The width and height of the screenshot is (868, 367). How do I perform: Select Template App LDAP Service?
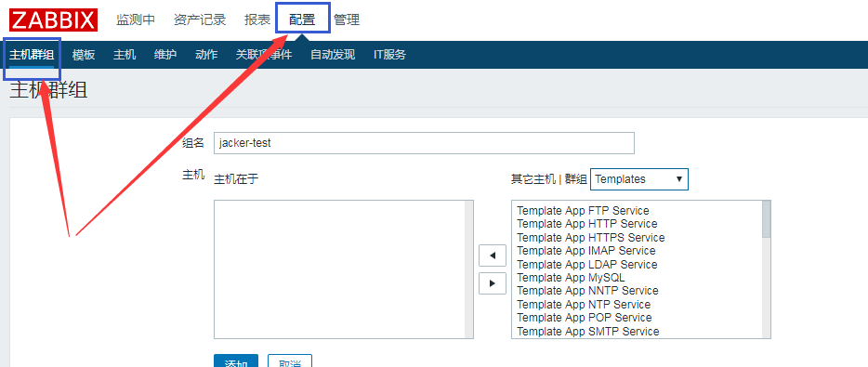(586, 264)
